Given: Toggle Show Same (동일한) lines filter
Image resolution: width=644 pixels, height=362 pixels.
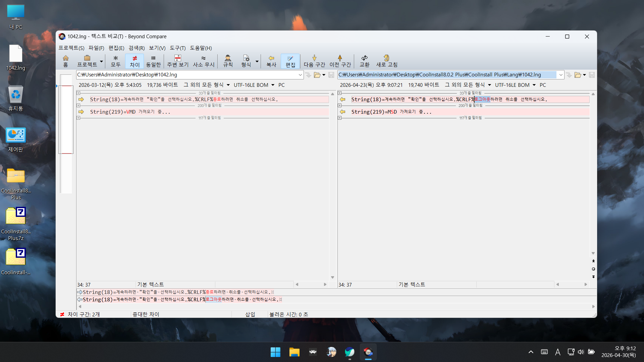Looking at the screenshot, I should pos(153,61).
